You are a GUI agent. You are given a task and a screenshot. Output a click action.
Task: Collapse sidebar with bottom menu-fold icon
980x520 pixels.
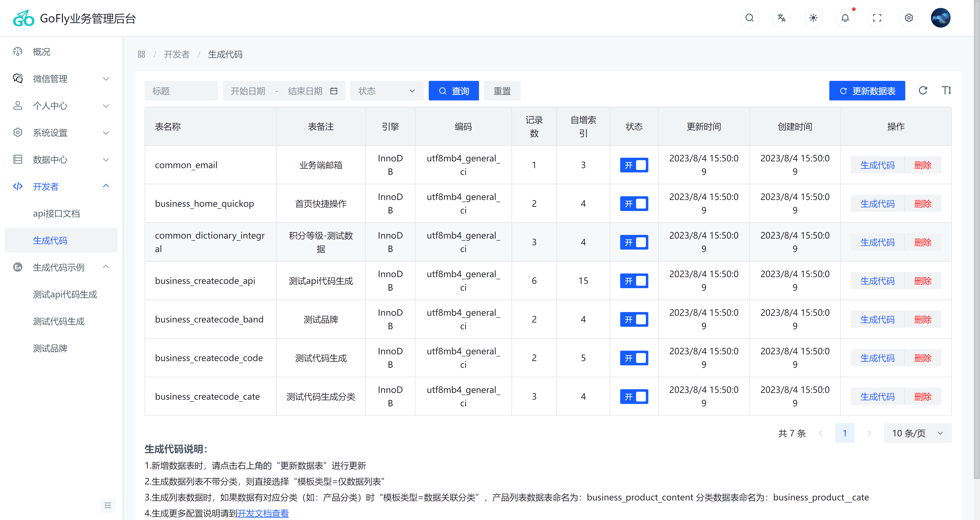point(108,505)
